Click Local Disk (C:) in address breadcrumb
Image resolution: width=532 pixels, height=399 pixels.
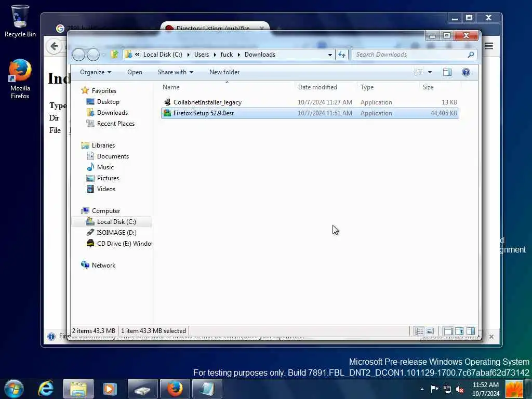click(x=163, y=55)
